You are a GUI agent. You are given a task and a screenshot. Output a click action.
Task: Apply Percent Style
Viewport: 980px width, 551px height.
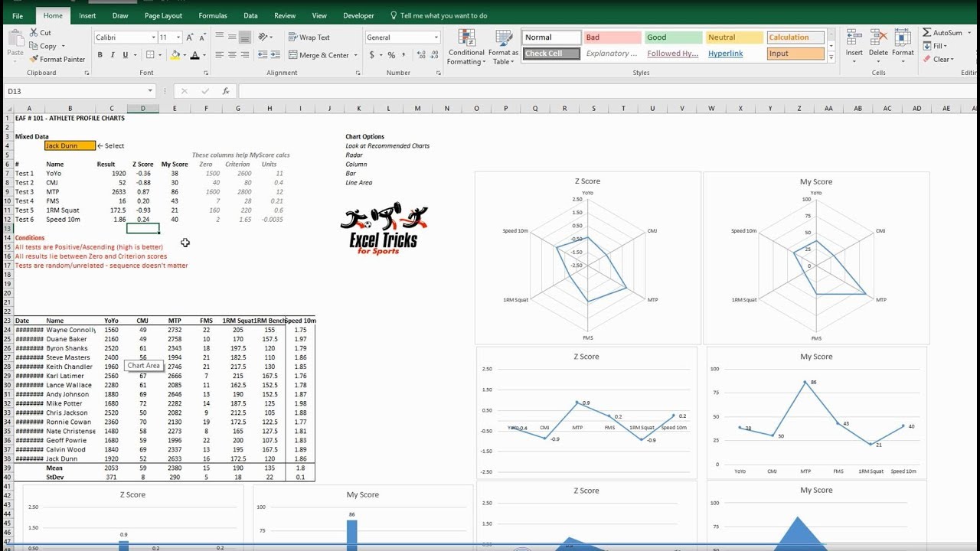391,55
